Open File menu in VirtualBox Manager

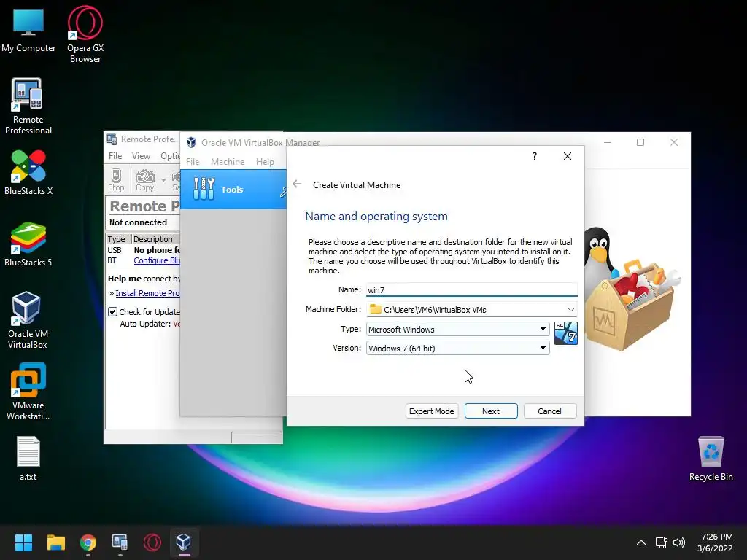[193, 161]
